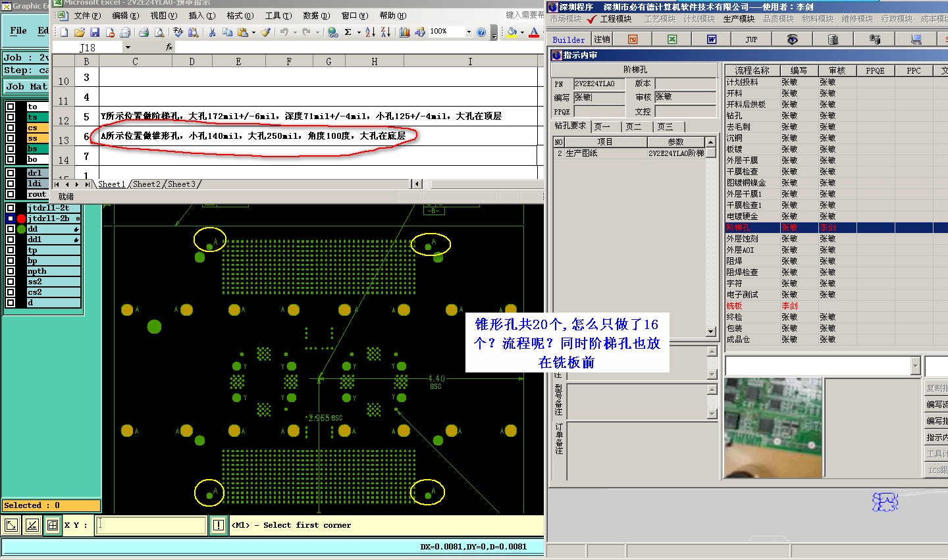Click the fx insert function icon
Viewport: 948px width, 560px height.
point(169,47)
